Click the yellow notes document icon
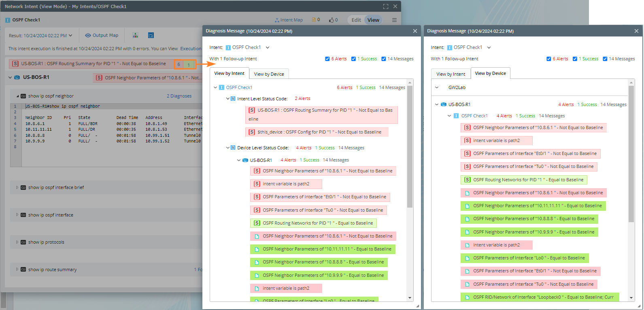 tap(314, 20)
